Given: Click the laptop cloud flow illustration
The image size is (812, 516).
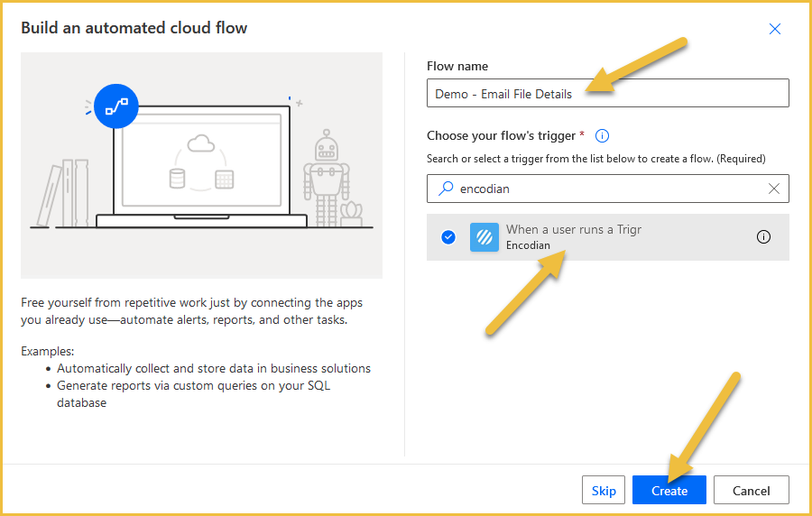Looking at the screenshot, I should pyautogui.click(x=201, y=166).
